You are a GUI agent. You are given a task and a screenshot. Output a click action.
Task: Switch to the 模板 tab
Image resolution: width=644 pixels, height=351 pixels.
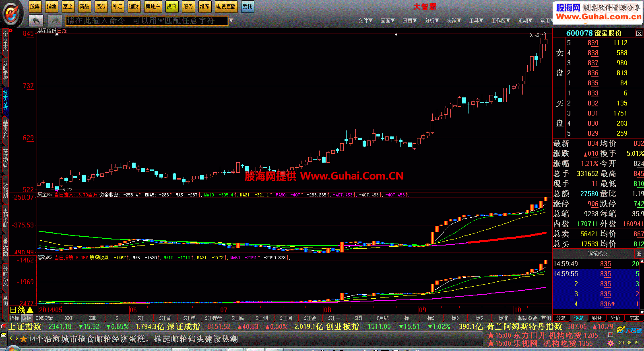pyautogui.click(x=26, y=318)
